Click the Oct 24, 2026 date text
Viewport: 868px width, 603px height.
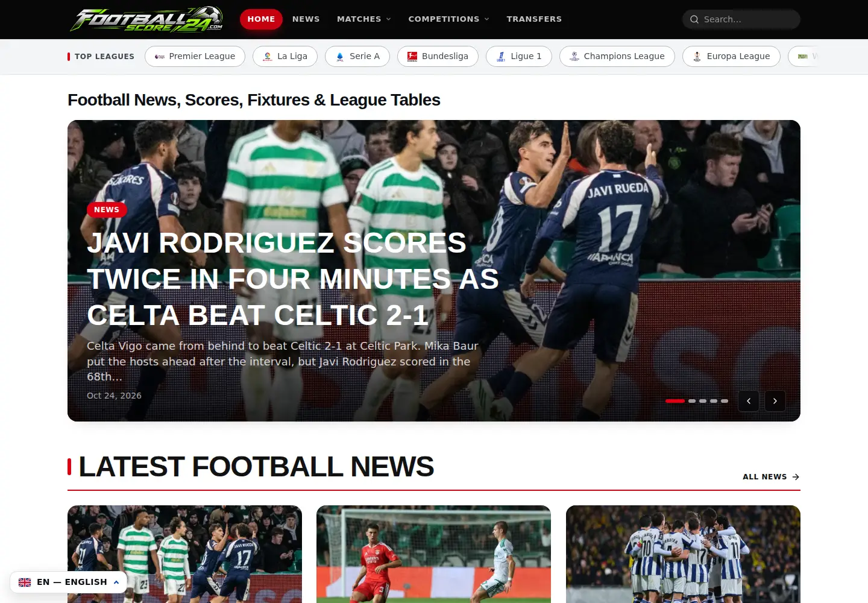click(x=114, y=396)
